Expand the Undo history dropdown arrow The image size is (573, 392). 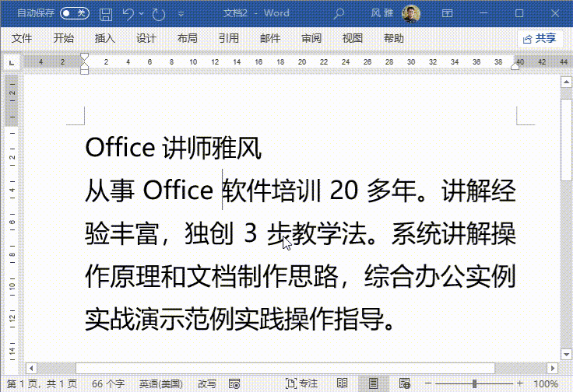(x=142, y=13)
